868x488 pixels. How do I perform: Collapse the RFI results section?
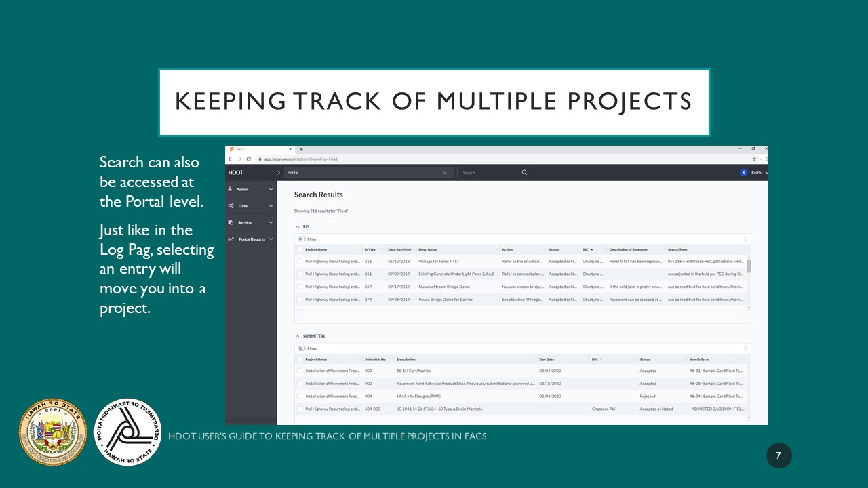[x=297, y=226]
